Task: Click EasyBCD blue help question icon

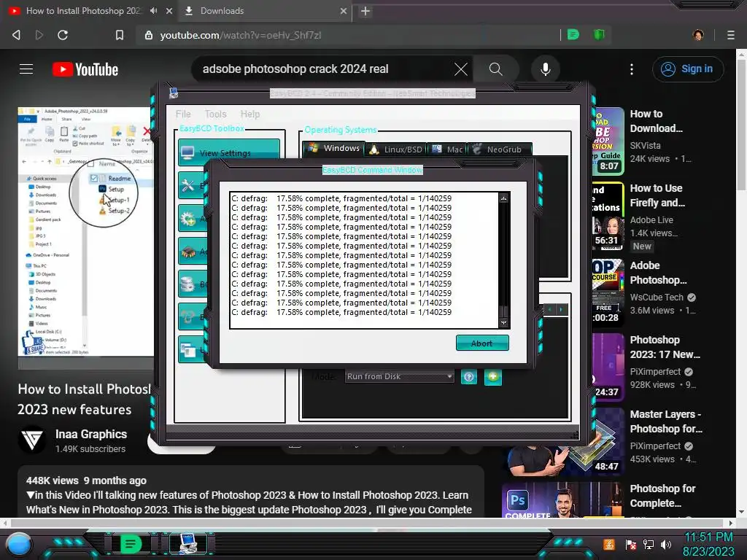Action: [x=469, y=377]
